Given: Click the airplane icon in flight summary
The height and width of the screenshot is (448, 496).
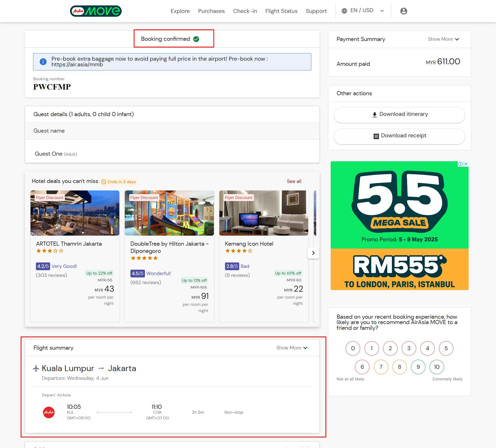Looking at the screenshot, I should pyautogui.click(x=36, y=368).
